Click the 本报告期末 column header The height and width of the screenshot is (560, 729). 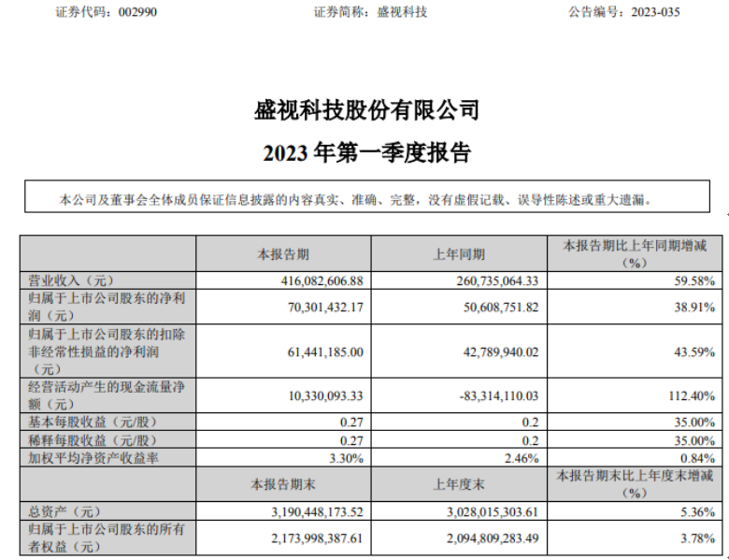pos(283,484)
